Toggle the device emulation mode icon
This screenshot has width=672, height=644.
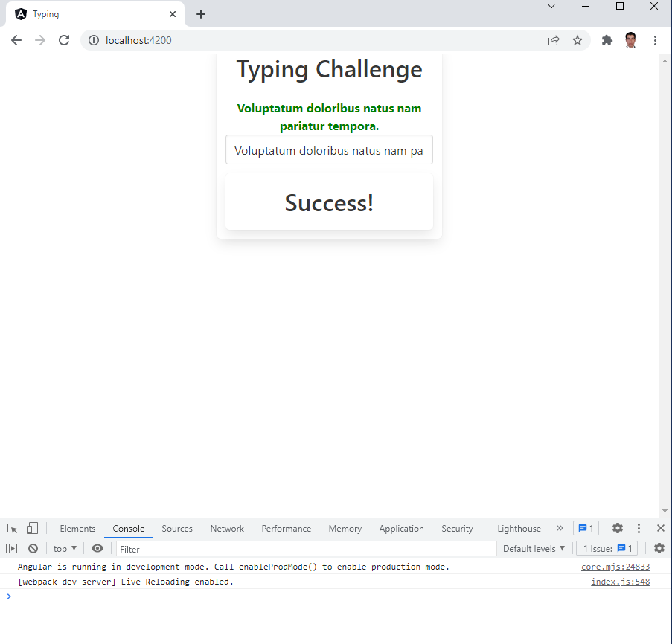point(31,528)
